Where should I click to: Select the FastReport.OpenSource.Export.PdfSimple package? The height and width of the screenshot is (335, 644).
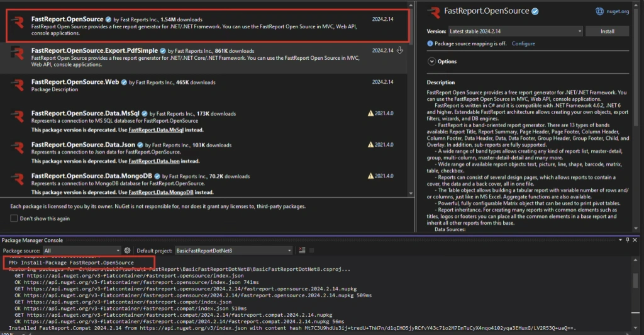click(x=204, y=58)
